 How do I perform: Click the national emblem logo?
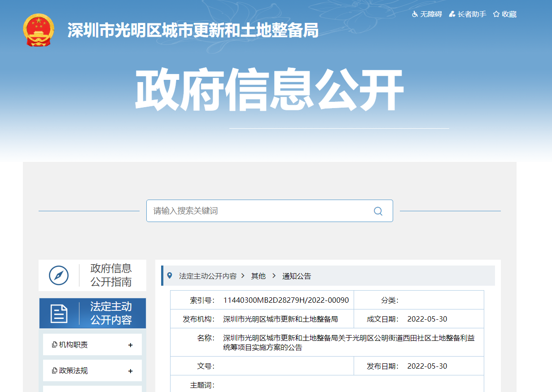tap(38, 30)
